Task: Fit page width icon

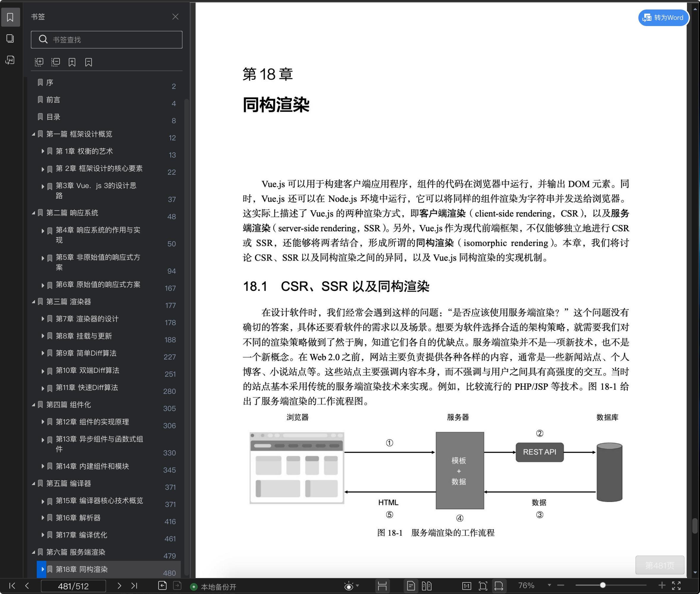Action: (499, 586)
